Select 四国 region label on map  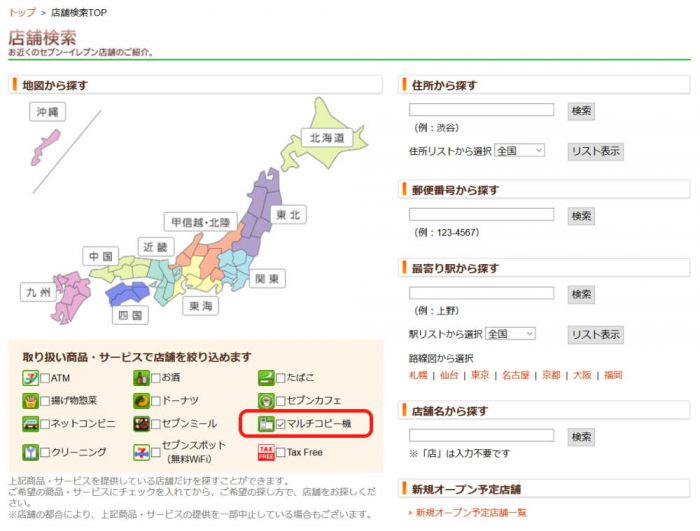pyautogui.click(x=130, y=315)
